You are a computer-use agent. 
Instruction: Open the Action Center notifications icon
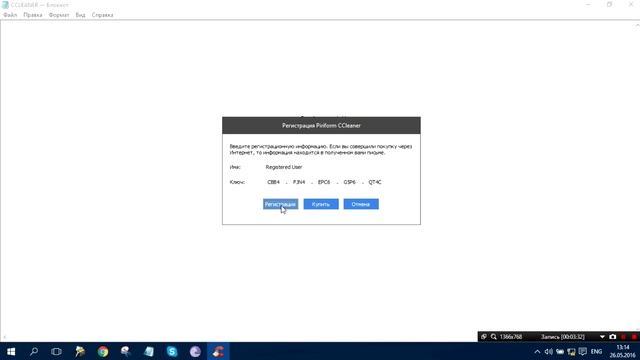click(x=583, y=351)
